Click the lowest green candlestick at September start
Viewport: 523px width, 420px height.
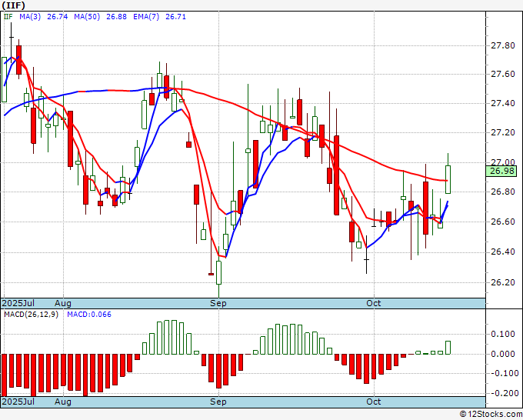pos(218,272)
